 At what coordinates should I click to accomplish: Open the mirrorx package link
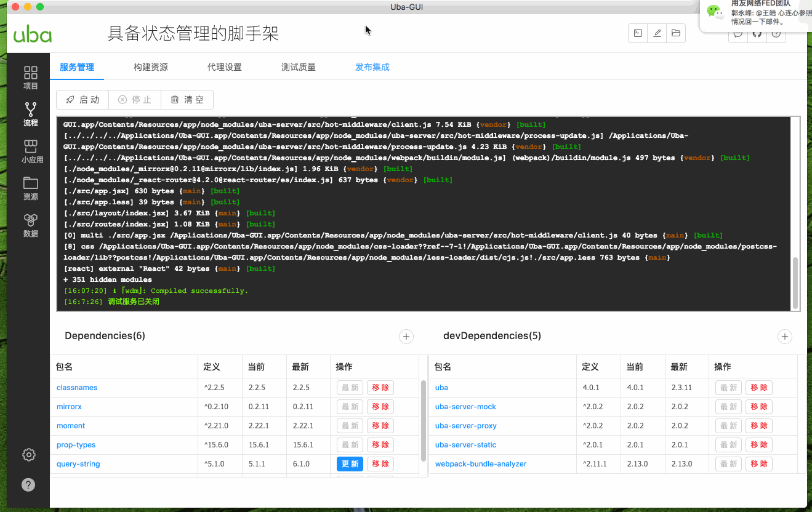69,407
